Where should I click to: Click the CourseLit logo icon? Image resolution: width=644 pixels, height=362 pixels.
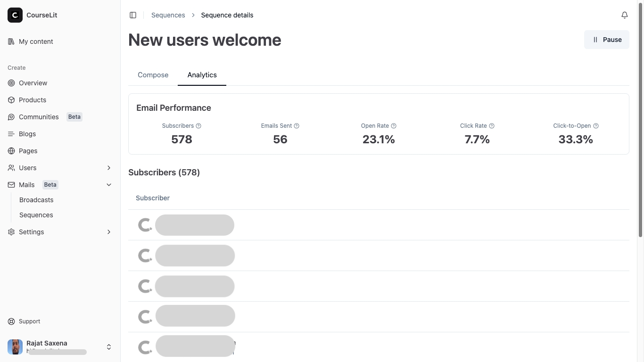[x=15, y=15]
